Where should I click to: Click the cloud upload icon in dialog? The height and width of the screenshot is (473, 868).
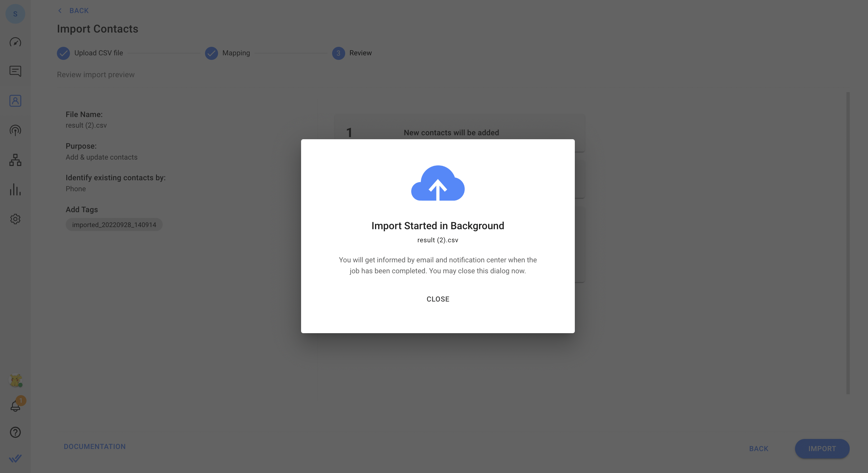click(438, 183)
